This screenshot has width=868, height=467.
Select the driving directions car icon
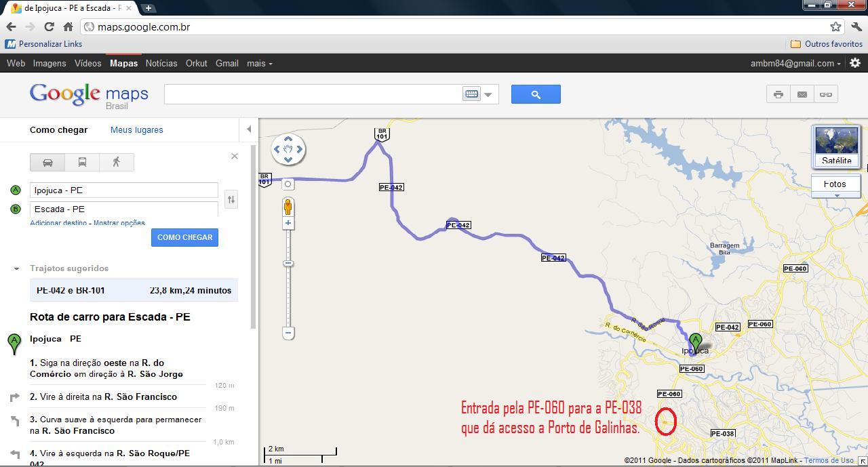pos(47,162)
